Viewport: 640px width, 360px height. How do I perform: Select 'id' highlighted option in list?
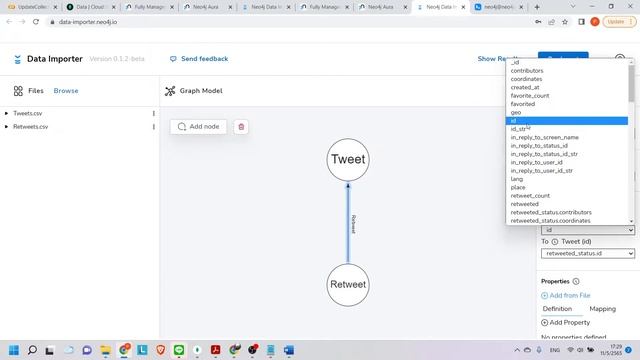coord(567,121)
